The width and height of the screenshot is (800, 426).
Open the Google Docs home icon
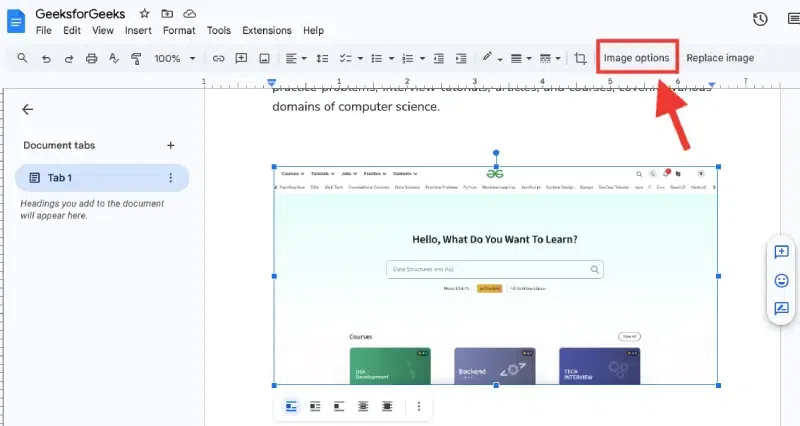point(15,21)
